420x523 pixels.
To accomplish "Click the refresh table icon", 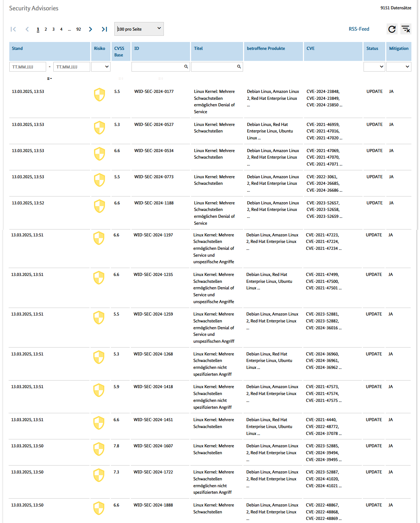I will tap(392, 29).
